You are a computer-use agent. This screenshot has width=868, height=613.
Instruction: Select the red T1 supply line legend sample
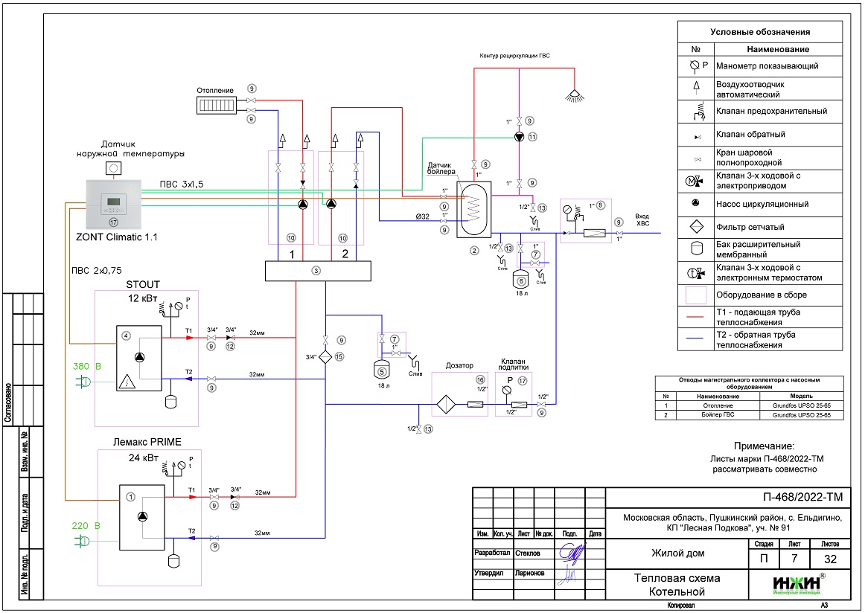(694, 318)
